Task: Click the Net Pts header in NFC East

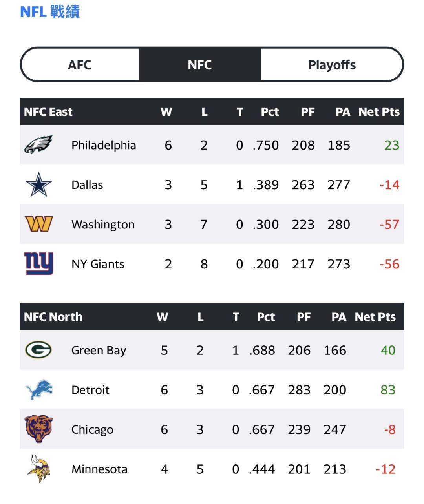Action: [x=378, y=112]
